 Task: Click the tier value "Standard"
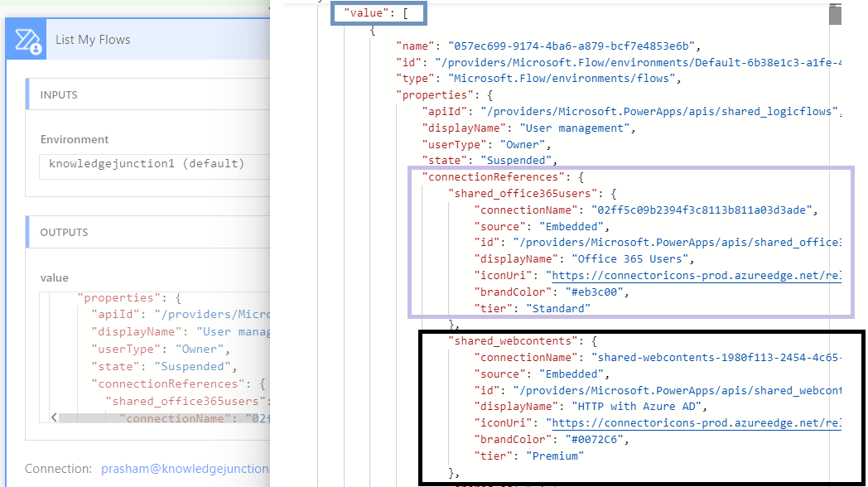(558, 308)
